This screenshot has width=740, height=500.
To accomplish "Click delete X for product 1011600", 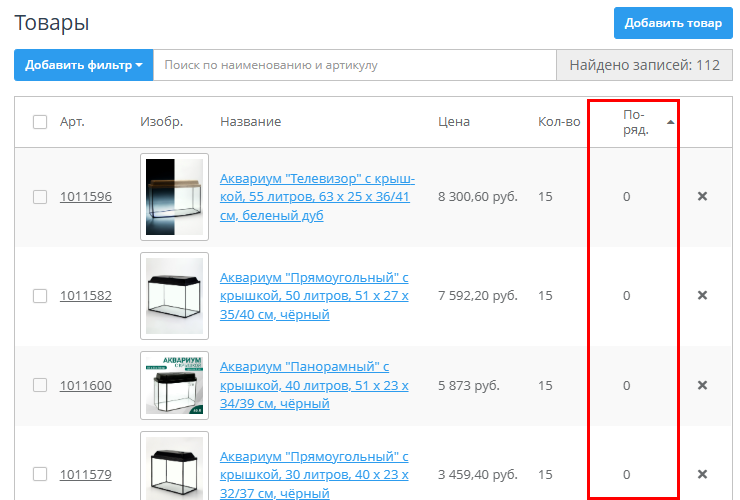I will click(702, 385).
